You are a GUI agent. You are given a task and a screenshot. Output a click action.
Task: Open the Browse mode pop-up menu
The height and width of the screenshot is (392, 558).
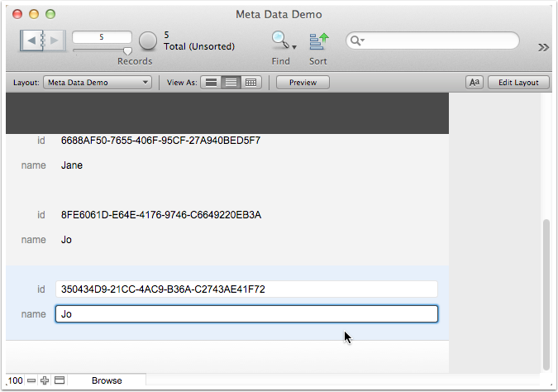click(107, 380)
